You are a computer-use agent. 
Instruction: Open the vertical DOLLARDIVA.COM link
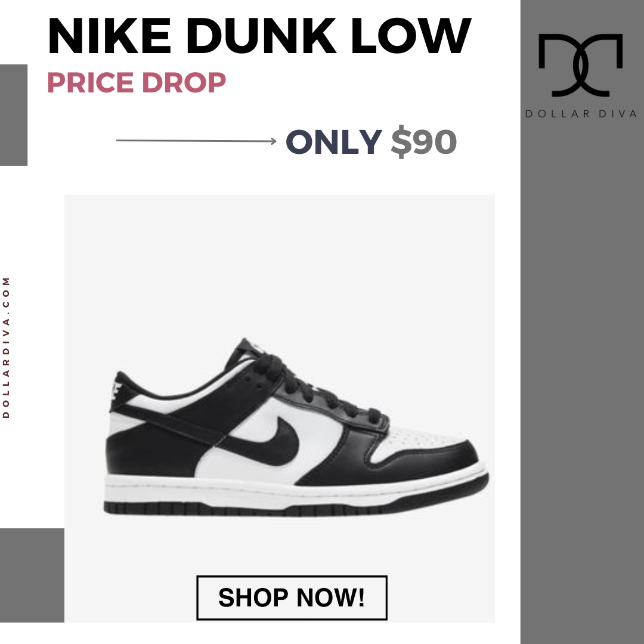(6, 348)
